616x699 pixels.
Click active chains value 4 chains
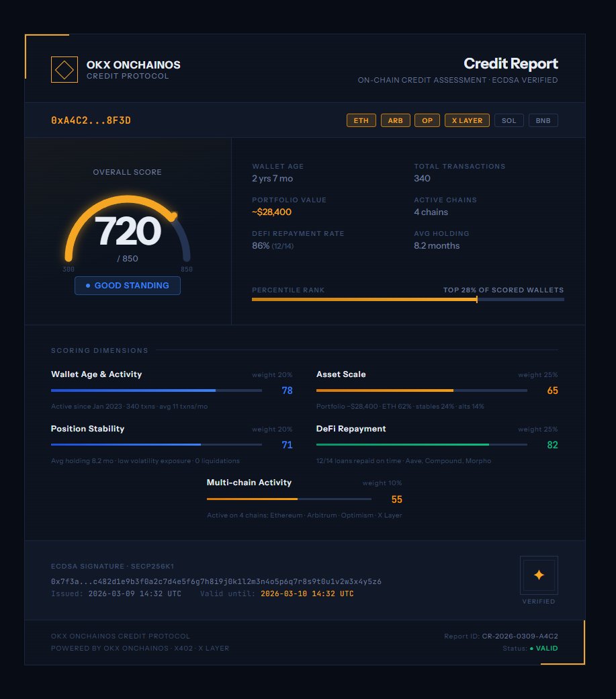431,212
